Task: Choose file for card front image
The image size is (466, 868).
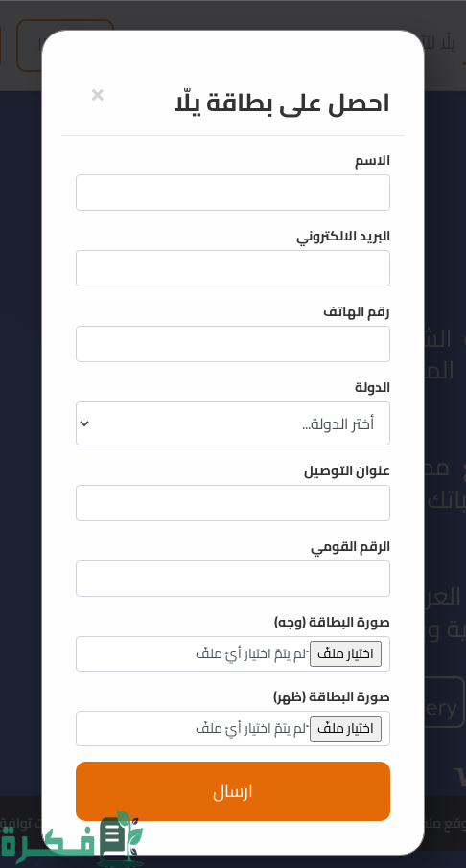Action: pyautogui.click(x=345, y=654)
